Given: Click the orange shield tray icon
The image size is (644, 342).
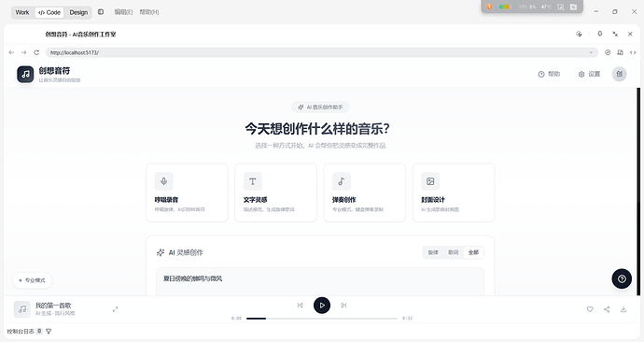Looking at the screenshot, I should (489, 7).
